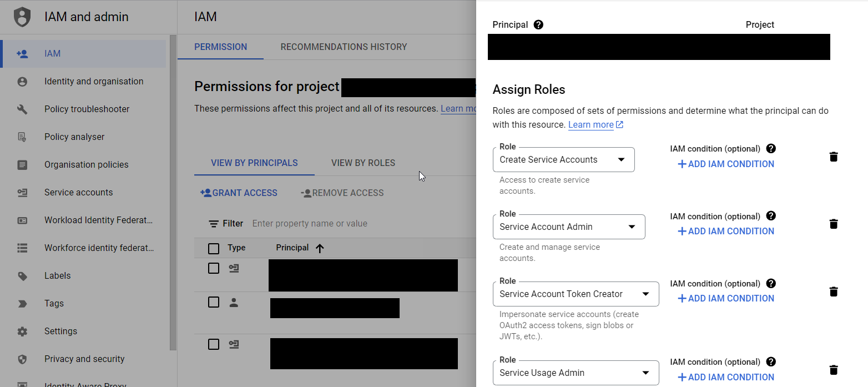Click the IAM add-person sidebar icon
The width and height of the screenshot is (868, 387).
click(x=22, y=54)
